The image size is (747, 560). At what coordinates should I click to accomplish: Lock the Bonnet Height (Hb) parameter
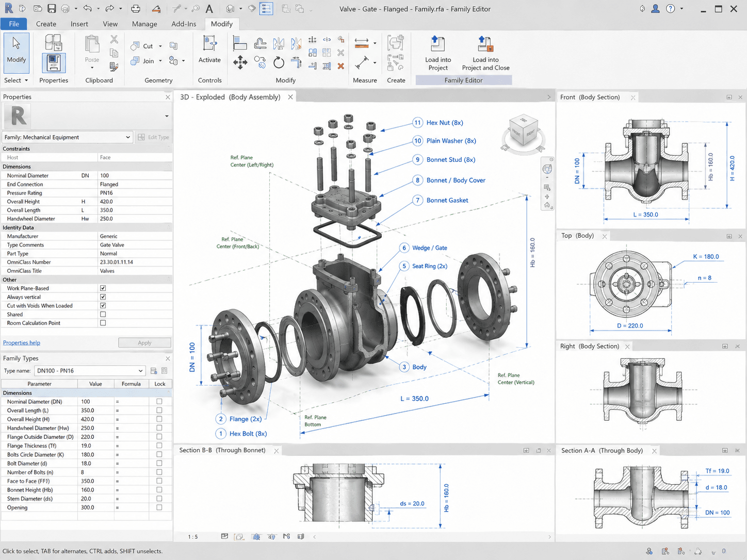(x=159, y=490)
